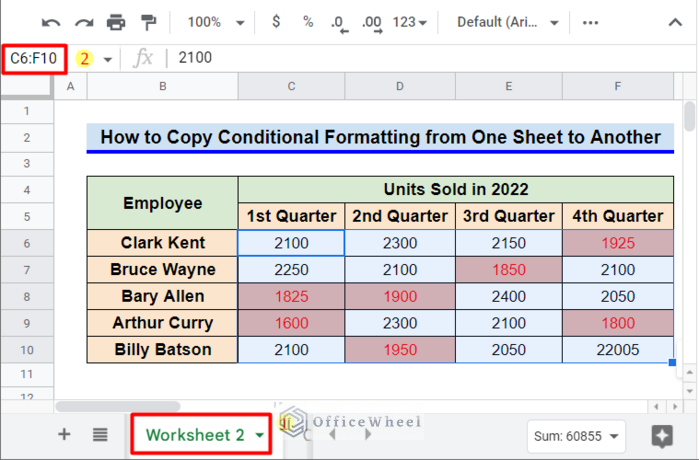Open the three-dot More toolbar options

tap(591, 22)
